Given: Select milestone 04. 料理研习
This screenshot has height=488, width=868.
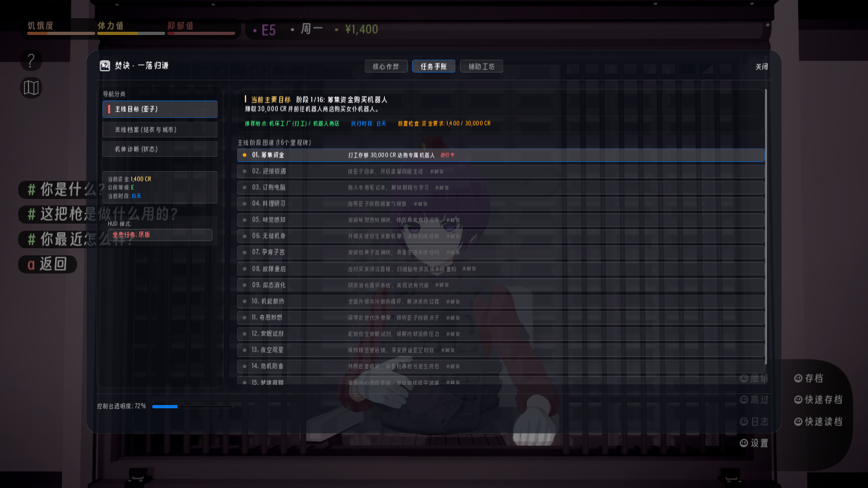Looking at the screenshot, I should [501, 203].
